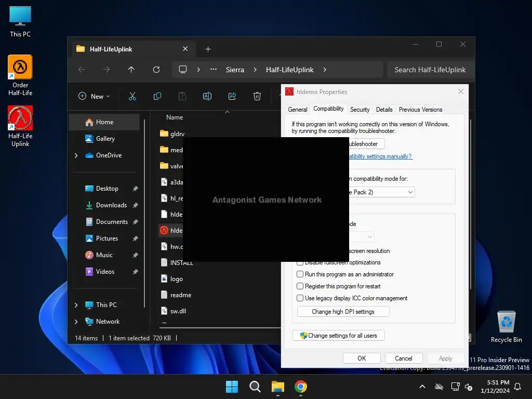Screen dimensions: 532x399
Task: Select Documents in the navigation pane
Action: 112,221
